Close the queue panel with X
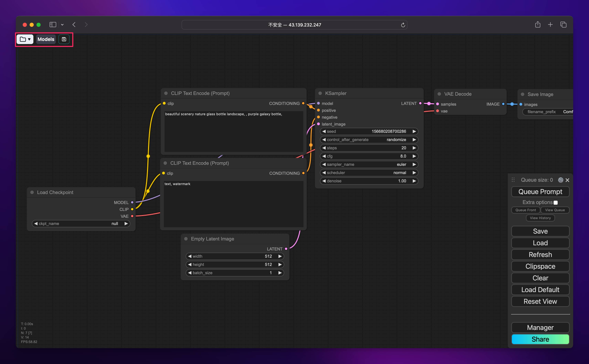Image resolution: width=589 pixels, height=364 pixels. (x=567, y=180)
